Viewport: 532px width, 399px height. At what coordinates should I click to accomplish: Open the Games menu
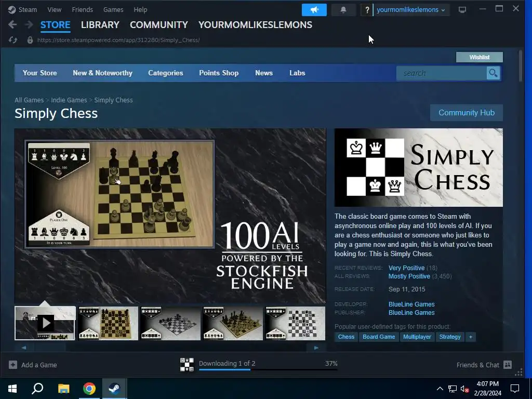(113, 10)
